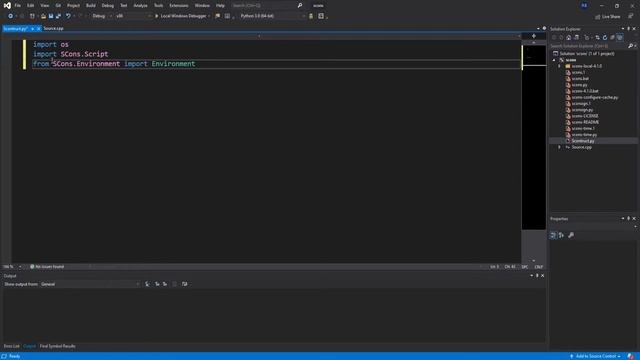The height and width of the screenshot is (360, 640).
Task: Switch to the Source.cpp editor tab
Action: [53, 29]
